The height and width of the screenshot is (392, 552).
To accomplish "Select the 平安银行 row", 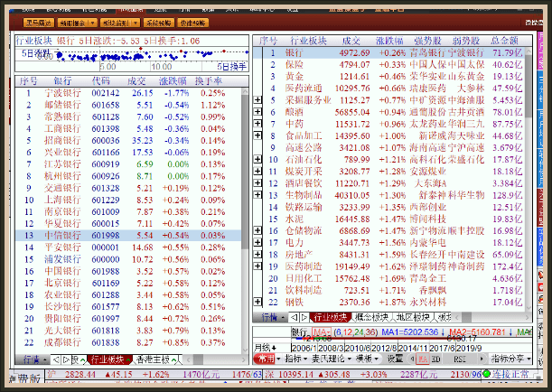I will click(128, 247).
